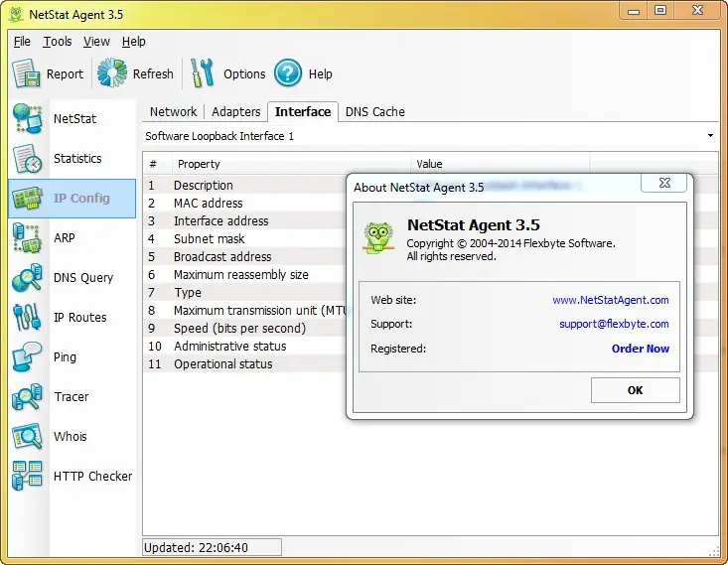Click the DNS Query label in sidebar
Screen dimensions: 728x565
point(83,278)
